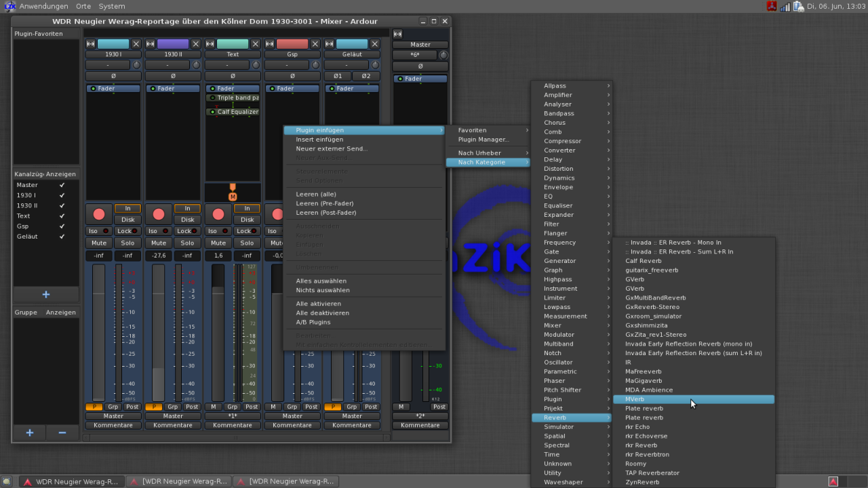Select Alle deaktivieren menu entry
Image resolution: width=868 pixels, height=488 pixels.
363,313
